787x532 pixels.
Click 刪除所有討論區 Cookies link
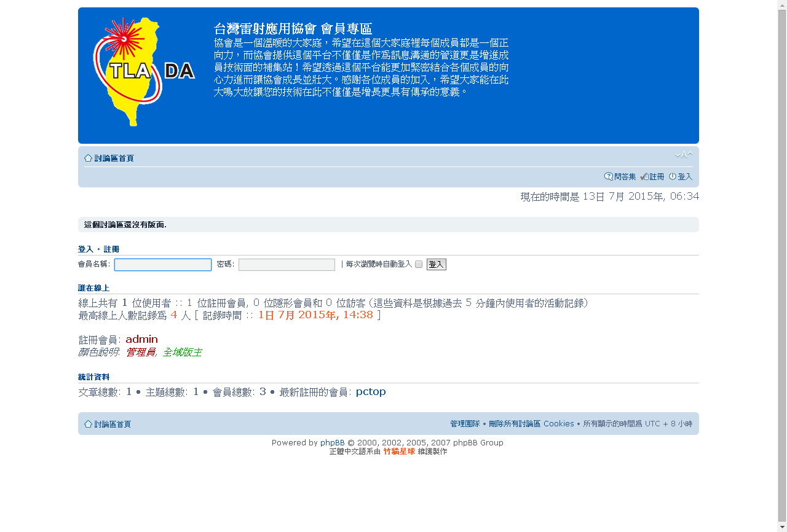click(x=531, y=424)
